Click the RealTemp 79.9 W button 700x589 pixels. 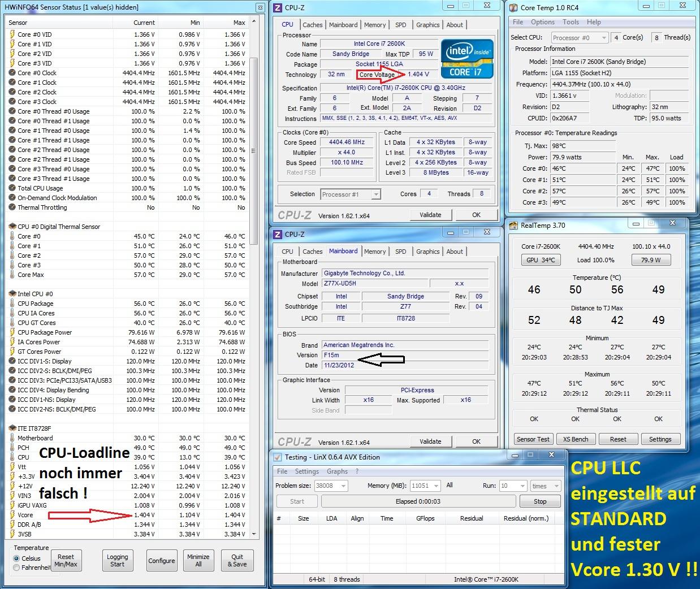(651, 260)
